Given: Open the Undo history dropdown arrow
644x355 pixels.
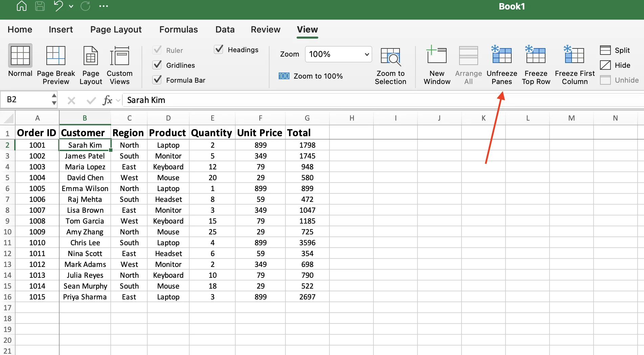Looking at the screenshot, I should tap(71, 6).
